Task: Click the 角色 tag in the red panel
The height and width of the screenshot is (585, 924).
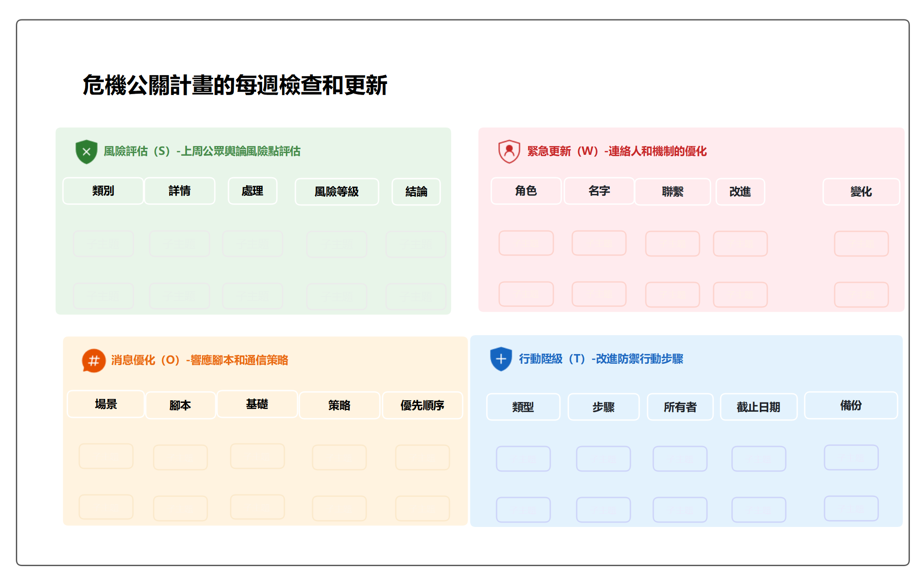Action: click(x=526, y=191)
